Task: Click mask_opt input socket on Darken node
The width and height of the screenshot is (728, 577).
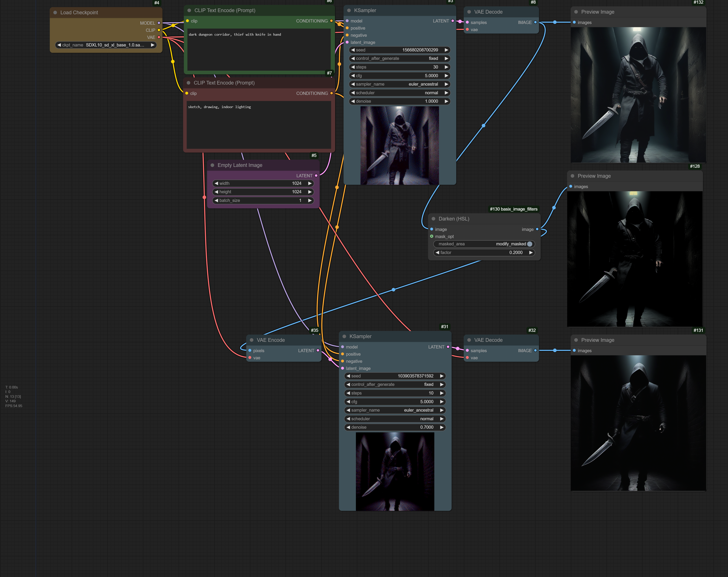Action: point(432,237)
